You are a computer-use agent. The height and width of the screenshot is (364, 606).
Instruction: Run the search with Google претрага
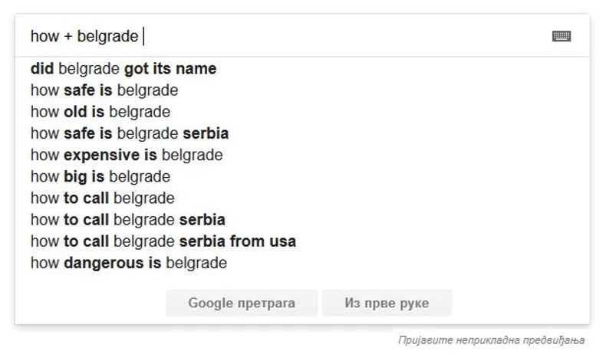(241, 303)
